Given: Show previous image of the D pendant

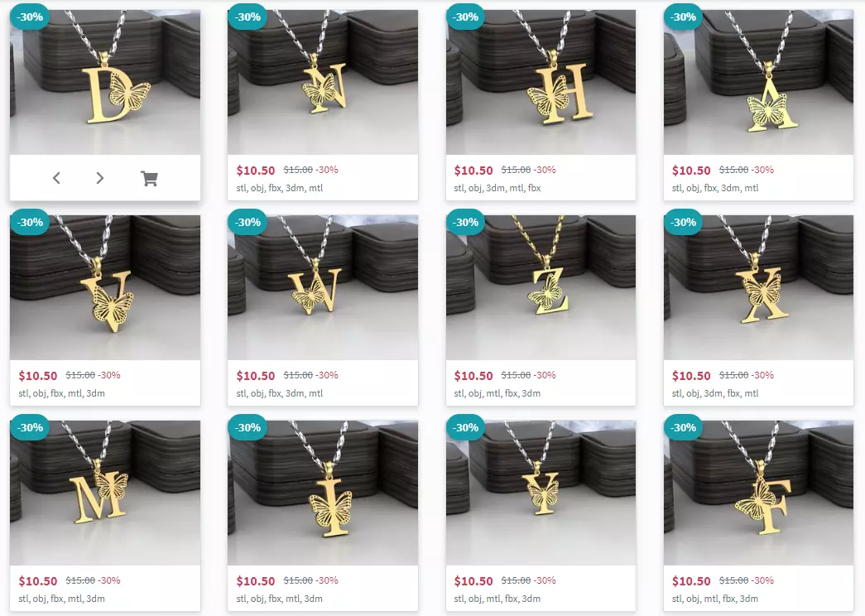Looking at the screenshot, I should tap(56, 178).
